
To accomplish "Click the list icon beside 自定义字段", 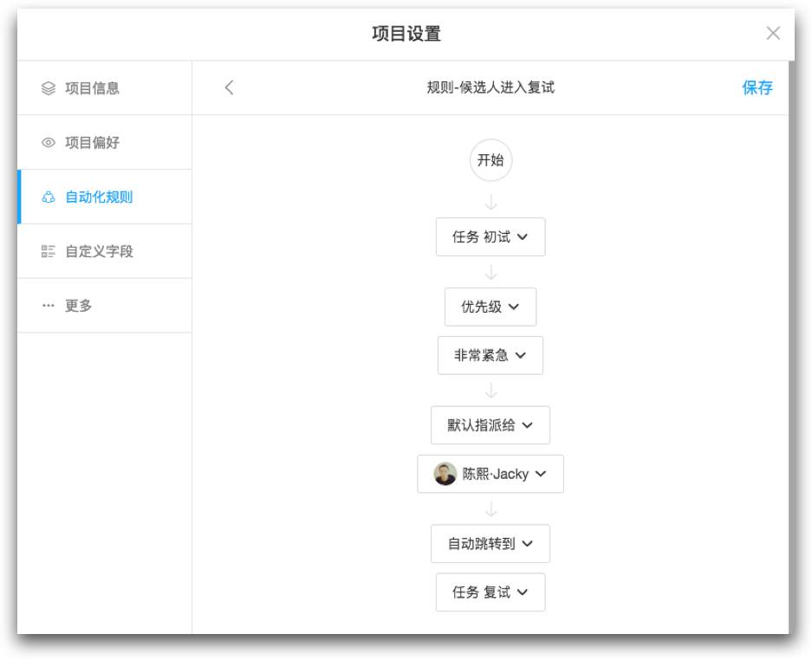I will click(49, 251).
